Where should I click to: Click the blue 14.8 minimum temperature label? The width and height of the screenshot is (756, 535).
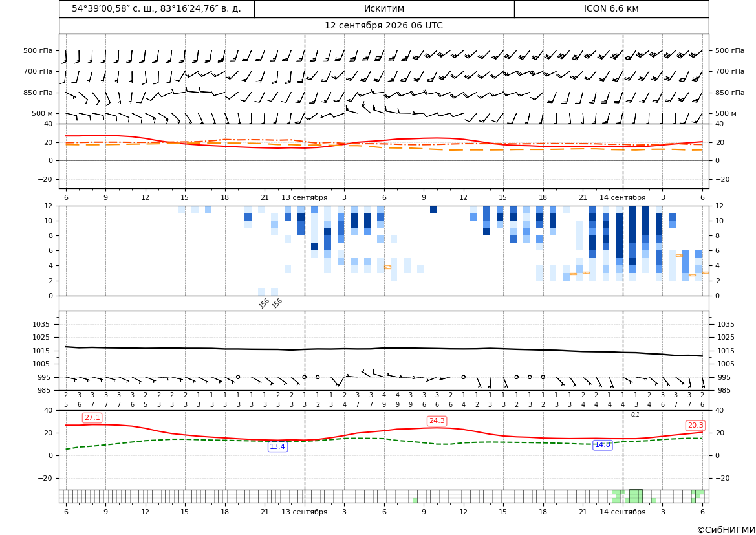[602, 445]
